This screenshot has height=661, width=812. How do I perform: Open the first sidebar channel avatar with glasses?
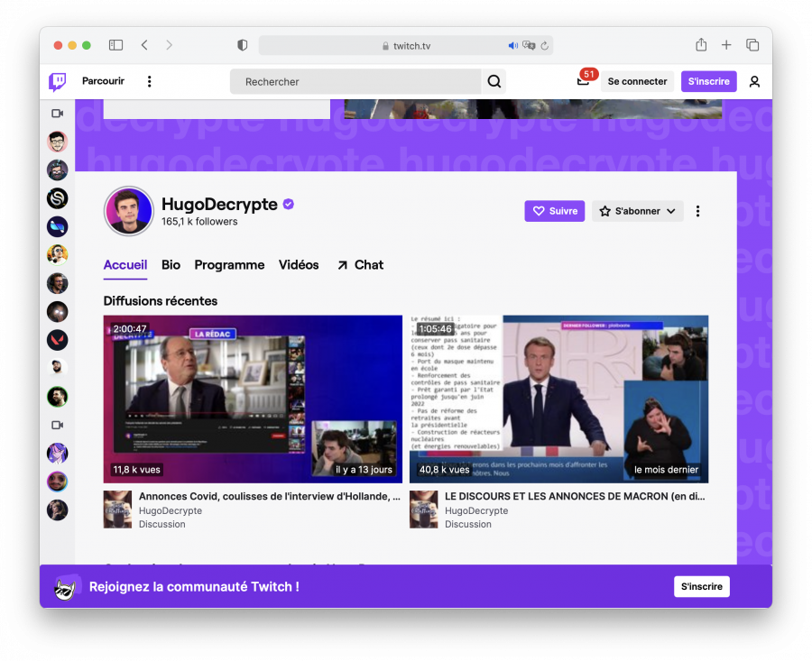(58, 142)
